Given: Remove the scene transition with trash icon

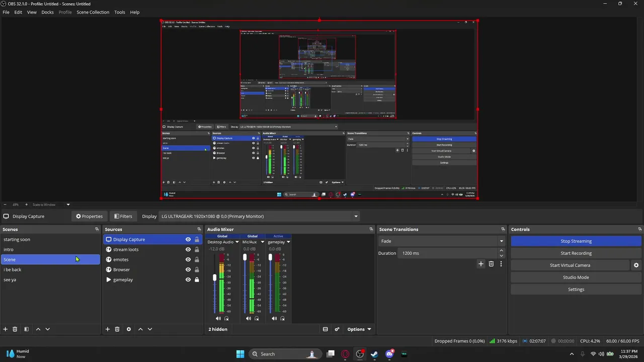Looking at the screenshot, I should point(491,264).
